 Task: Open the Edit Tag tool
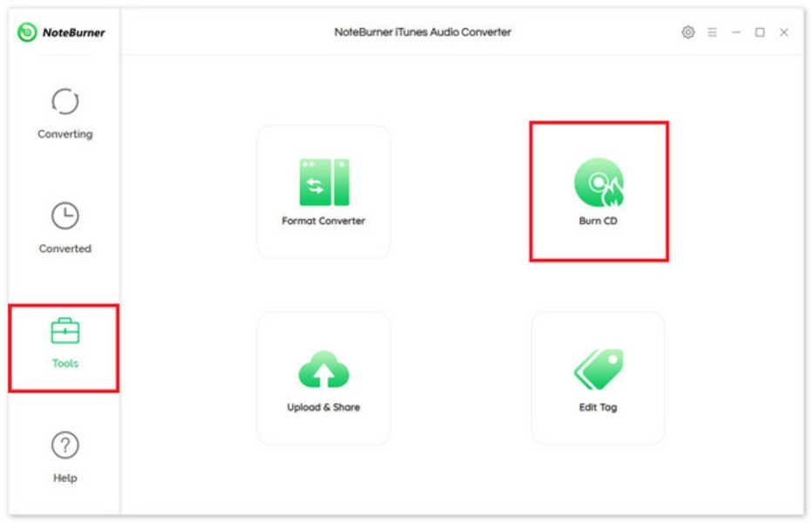(599, 377)
